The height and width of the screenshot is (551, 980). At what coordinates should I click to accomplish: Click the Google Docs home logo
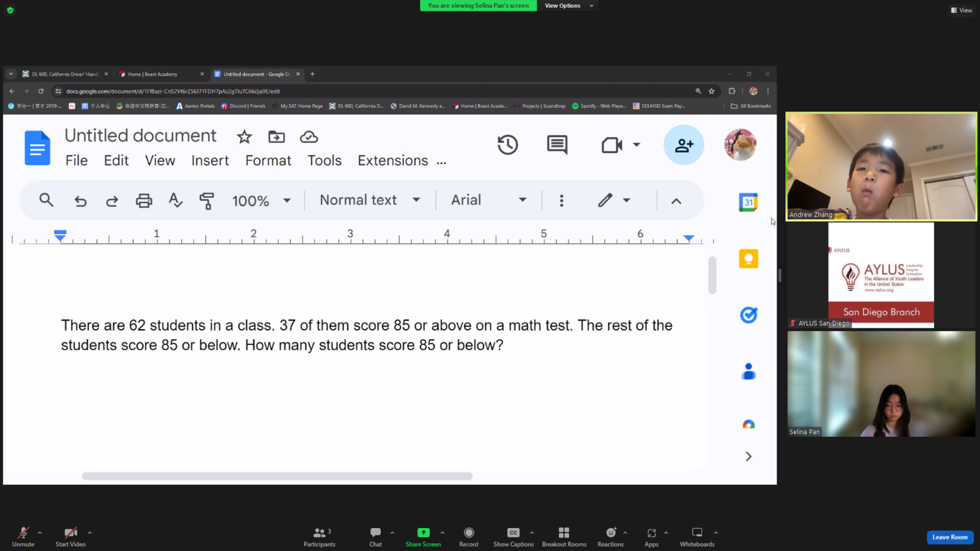(x=37, y=148)
